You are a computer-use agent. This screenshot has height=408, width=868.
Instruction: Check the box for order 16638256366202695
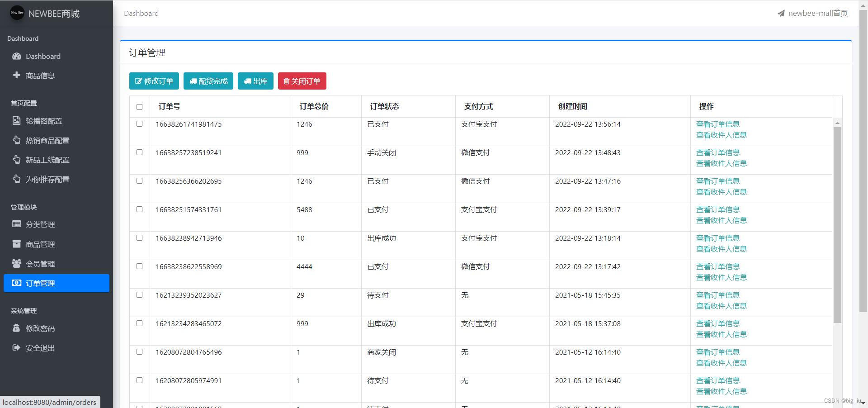pos(139,180)
